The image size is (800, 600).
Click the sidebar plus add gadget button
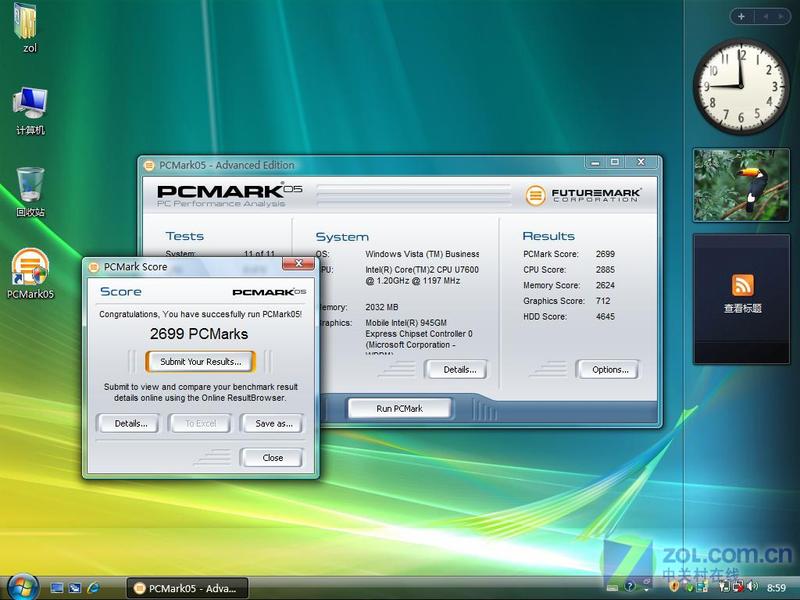pyautogui.click(x=741, y=16)
